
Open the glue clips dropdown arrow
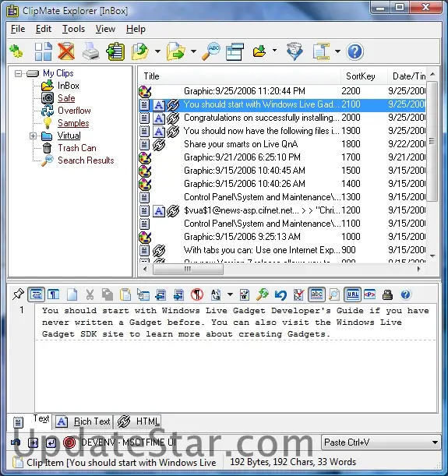[x=338, y=51]
